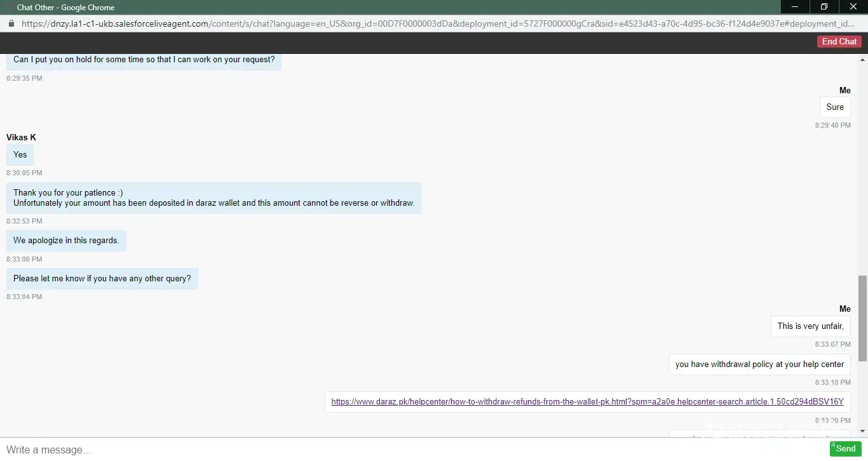Click the 'Sure' message bubble
Screen dimensions: 868x461
[x=834, y=107]
